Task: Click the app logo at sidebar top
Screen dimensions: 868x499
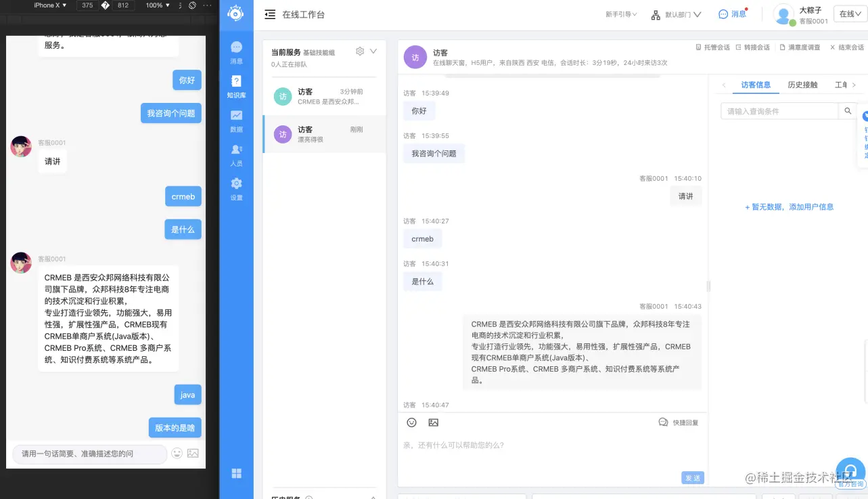Action: click(x=235, y=14)
